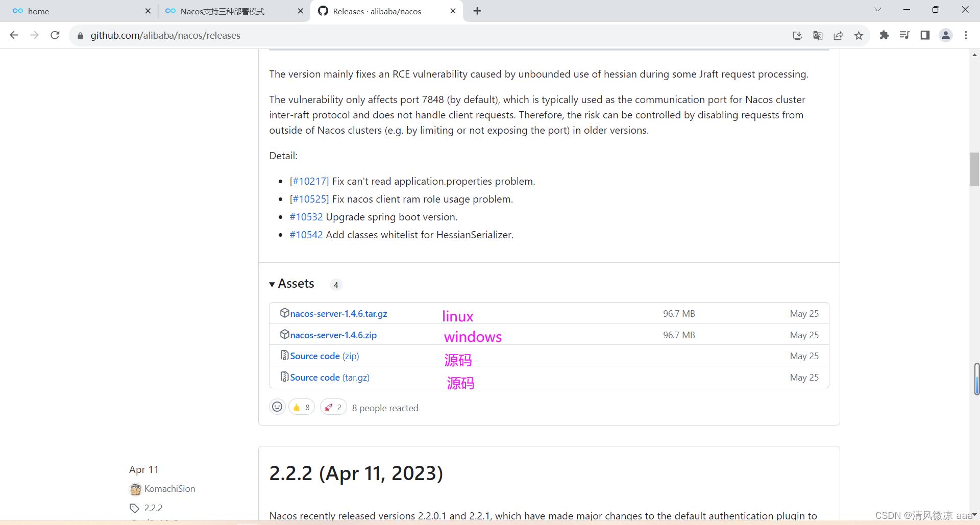Click the install/download page icon in address bar

click(x=797, y=35)
